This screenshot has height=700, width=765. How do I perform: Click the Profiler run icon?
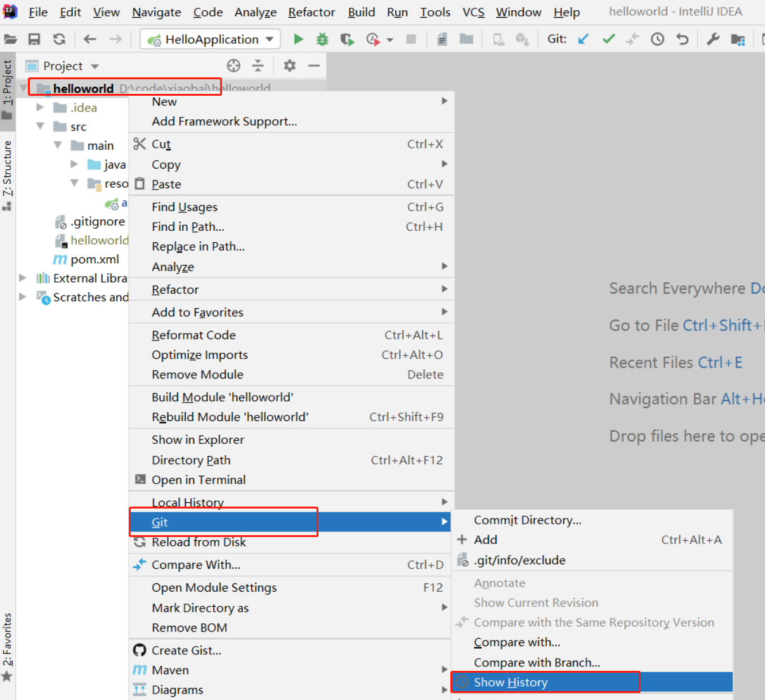click(373, 39)
